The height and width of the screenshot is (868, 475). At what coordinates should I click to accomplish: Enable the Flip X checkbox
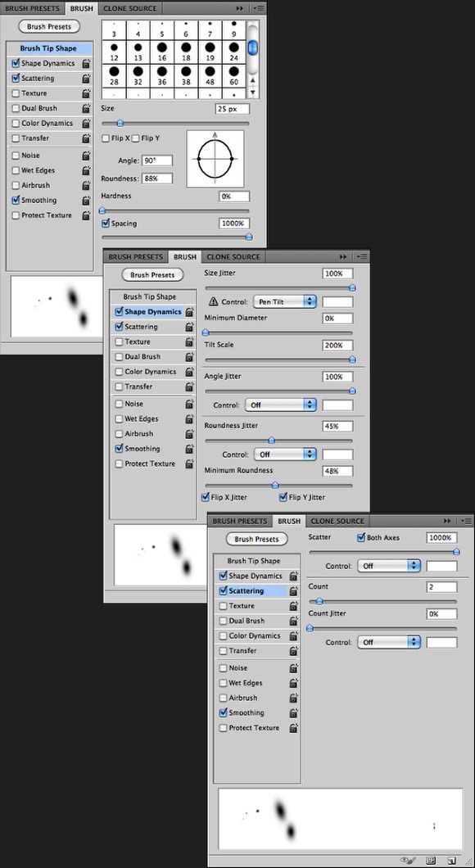106,138
